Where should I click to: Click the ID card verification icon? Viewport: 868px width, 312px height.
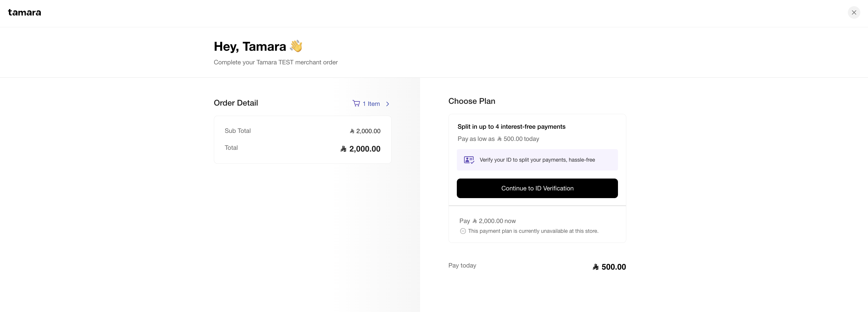(x=469, y=160)
